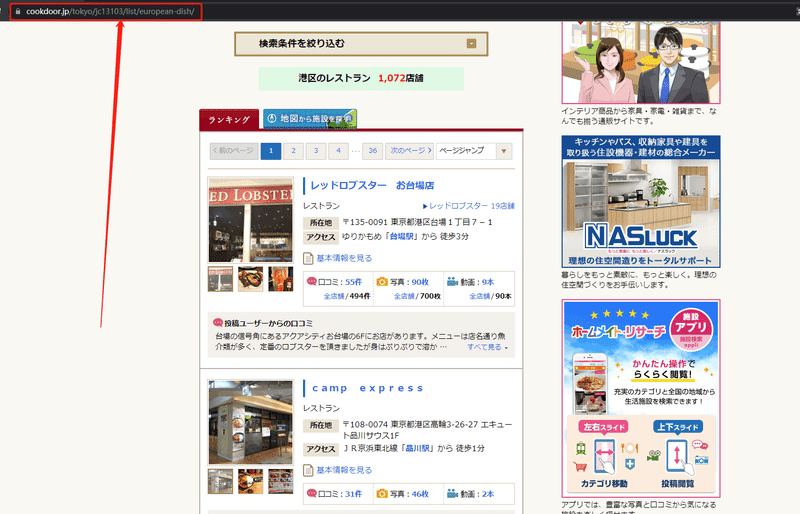Click 全店舗 link beside 90本
Viewport: 800px width, 514px height.
point(480,296)
